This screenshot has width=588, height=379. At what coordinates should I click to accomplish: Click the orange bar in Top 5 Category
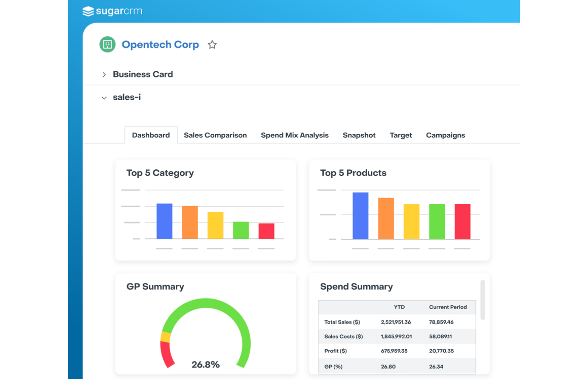click(190, 222)
